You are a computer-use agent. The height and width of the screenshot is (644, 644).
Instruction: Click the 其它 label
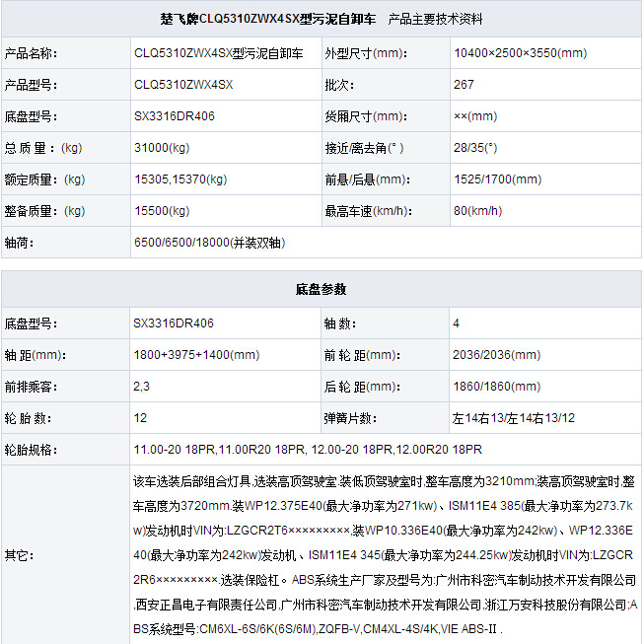[x=19, y=555]
